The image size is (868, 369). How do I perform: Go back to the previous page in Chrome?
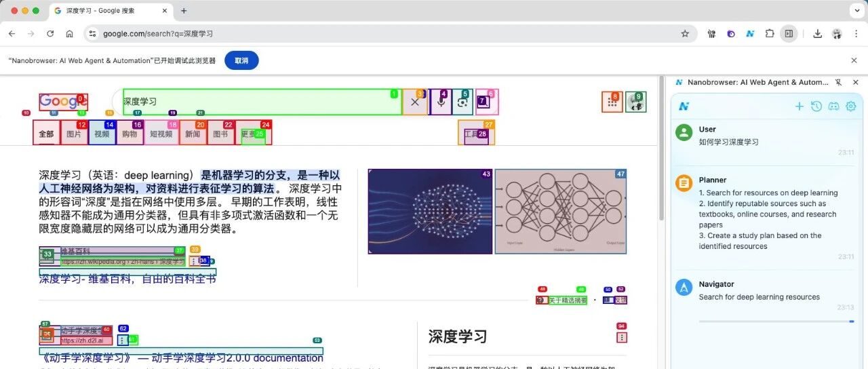point(12,34)
